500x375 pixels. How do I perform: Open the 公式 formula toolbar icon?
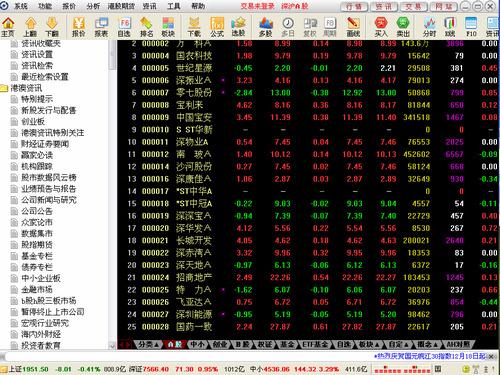click(x=217, y=27)
